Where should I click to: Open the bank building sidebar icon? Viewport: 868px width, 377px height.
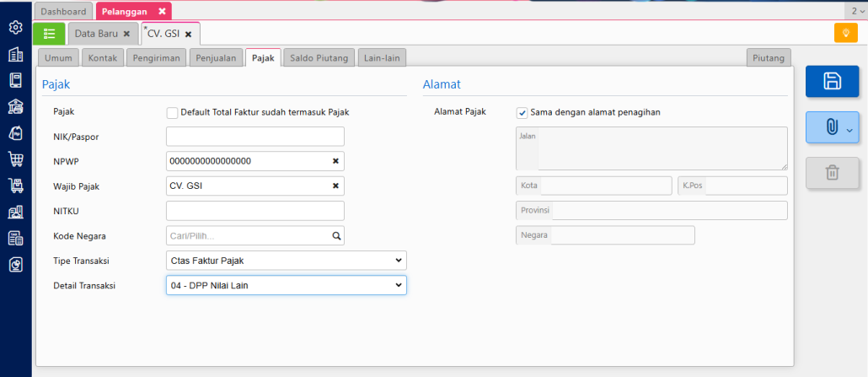tap(15, 107)
